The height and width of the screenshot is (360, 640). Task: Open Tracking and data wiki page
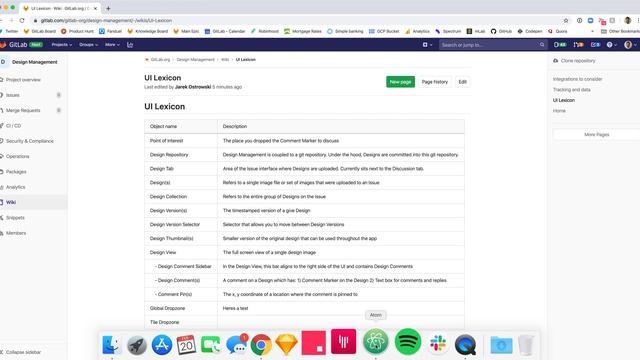[x=571, y=89]
